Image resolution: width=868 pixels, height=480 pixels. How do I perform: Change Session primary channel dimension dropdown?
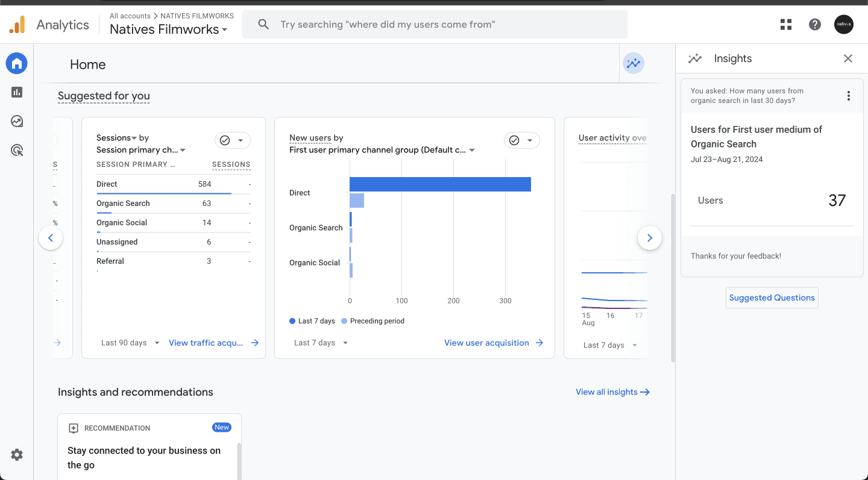(x=141, y=150)
